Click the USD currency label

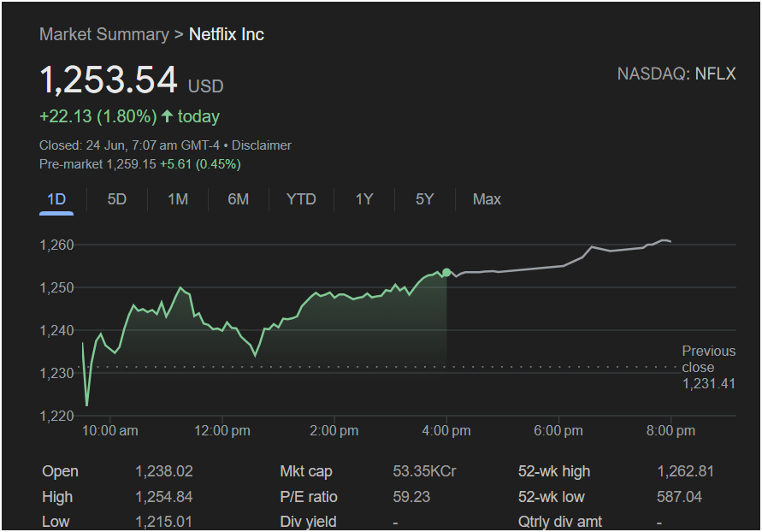click(x=206, y=86)
